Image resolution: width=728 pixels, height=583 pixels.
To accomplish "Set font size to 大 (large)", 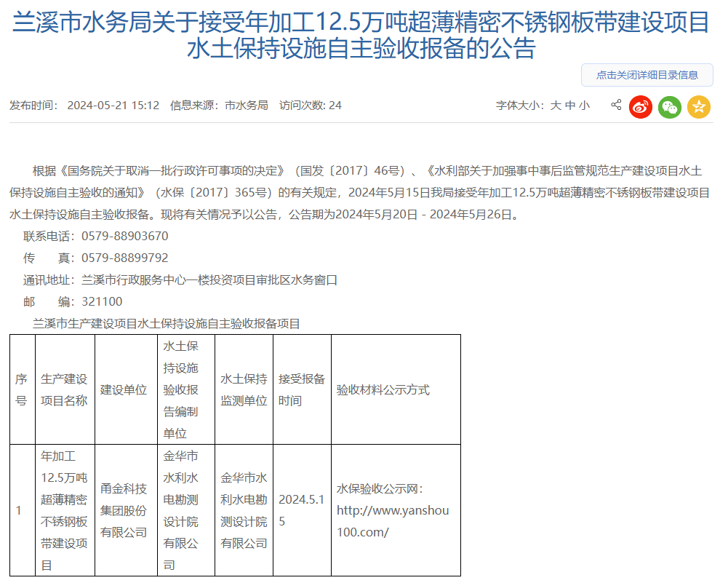I will point(555,106).
